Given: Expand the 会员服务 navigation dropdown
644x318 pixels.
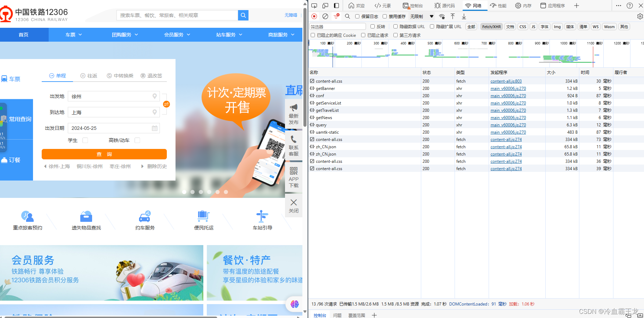Looking at the screenshot, I should (177, 35).
